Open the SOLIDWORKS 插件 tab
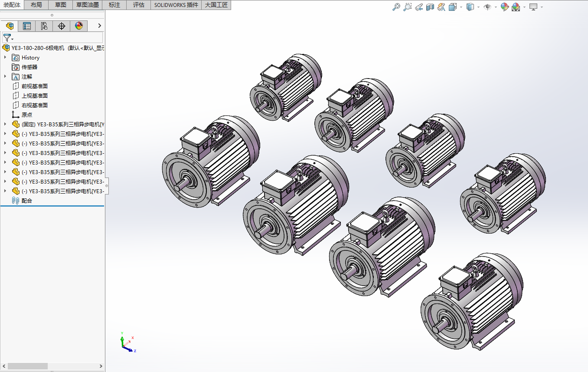 pyautogui.click(x=176, y=5)
